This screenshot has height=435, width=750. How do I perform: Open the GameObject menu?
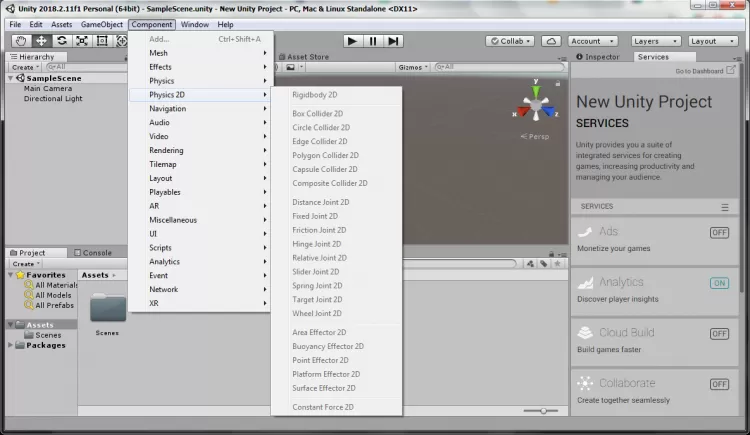tap(101, 24)
